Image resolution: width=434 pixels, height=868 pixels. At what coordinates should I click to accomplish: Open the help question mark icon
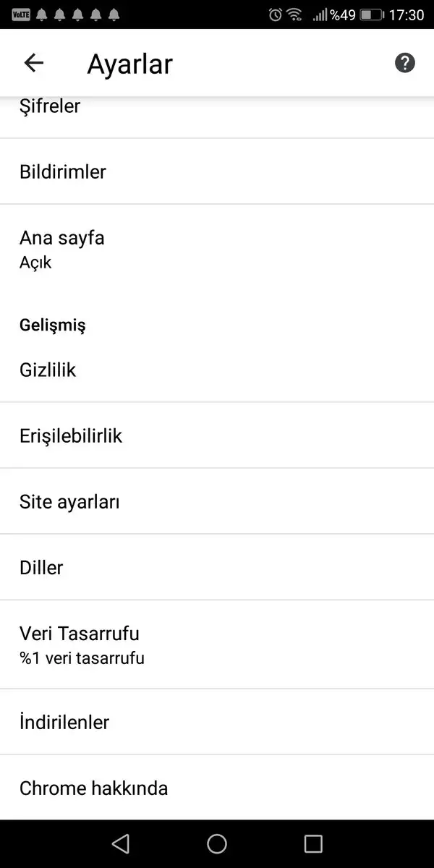tap(405, 64)
